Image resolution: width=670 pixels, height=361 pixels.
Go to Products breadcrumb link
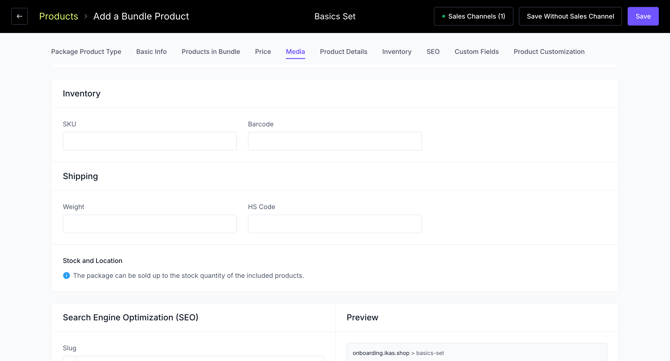[x=59, y=16]
